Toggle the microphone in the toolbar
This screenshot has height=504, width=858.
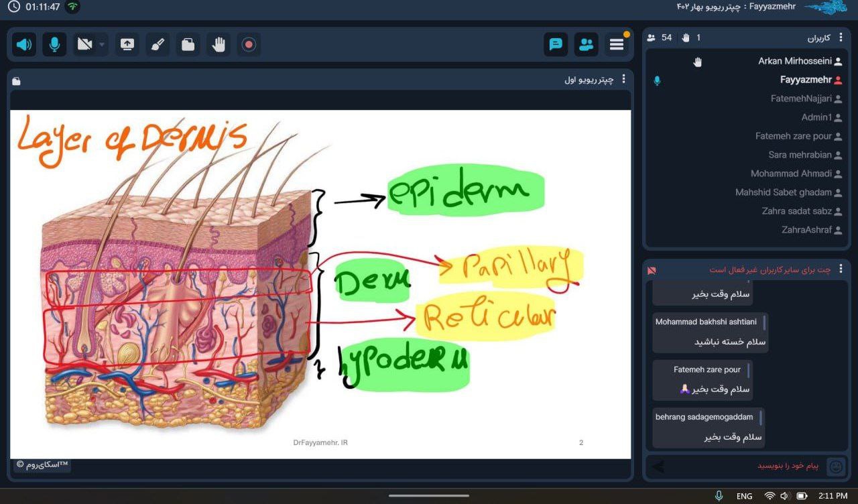point(54,45)
